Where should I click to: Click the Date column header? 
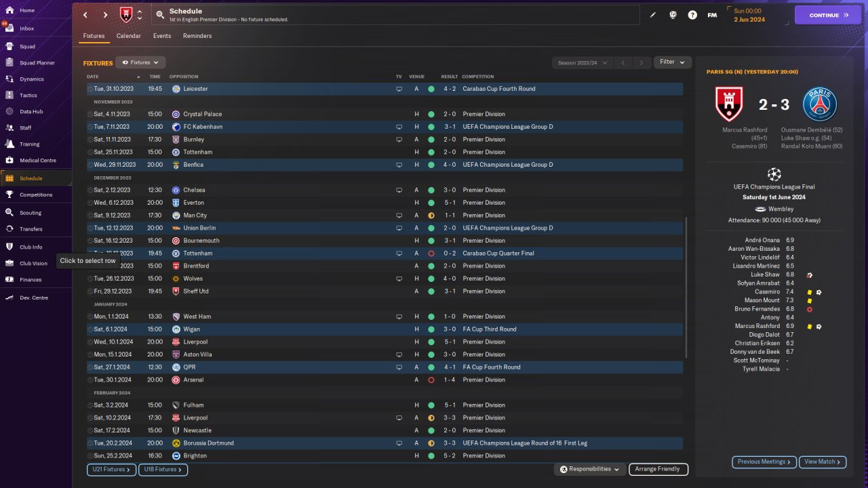(x=93, y=77)
